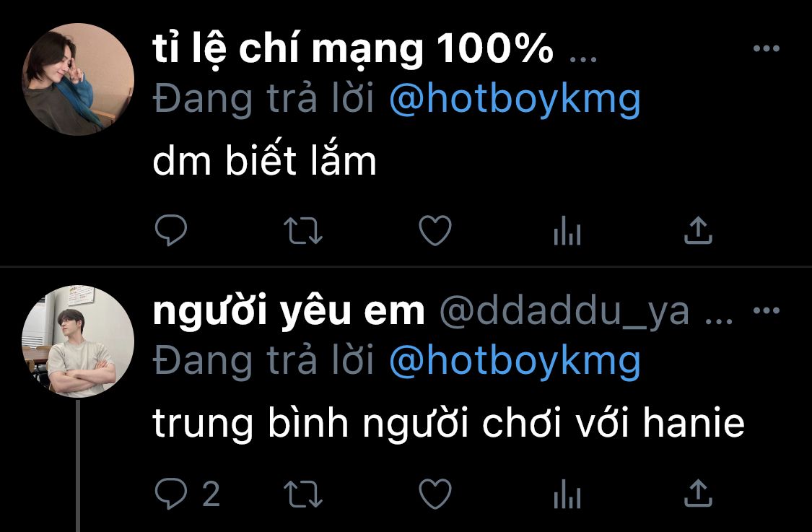Open more options for first tweet
Image resolution: width=812 pixels, height=532 pixels.
click(767, 48)
